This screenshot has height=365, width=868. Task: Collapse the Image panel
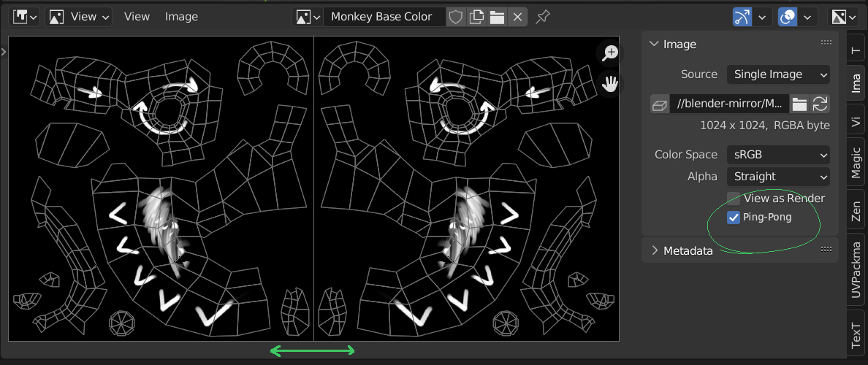655,45
